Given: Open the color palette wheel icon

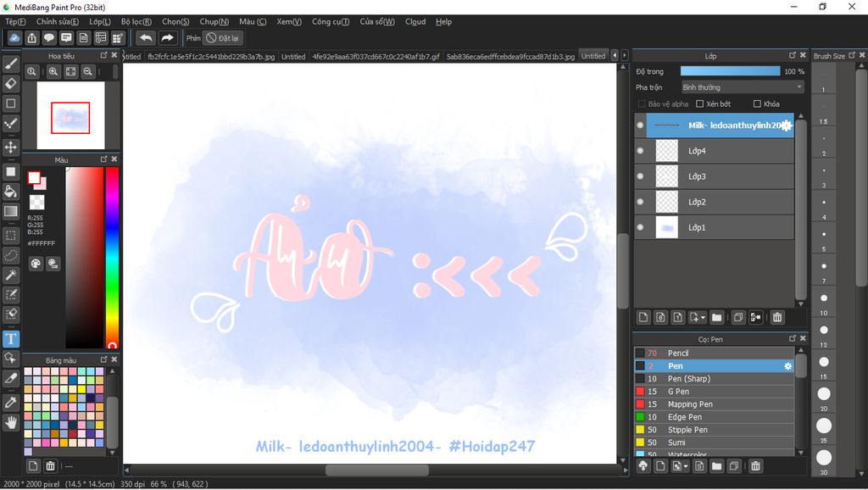Looking at the screenshot, I should (x=36, y=264).
